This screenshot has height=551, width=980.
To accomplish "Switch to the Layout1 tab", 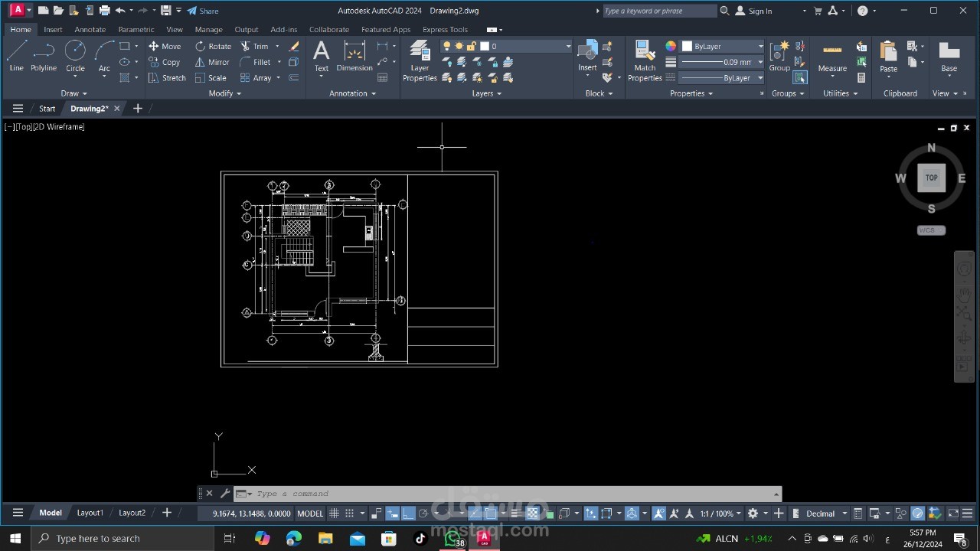I will pyautogui.click(x=90, y=513).
